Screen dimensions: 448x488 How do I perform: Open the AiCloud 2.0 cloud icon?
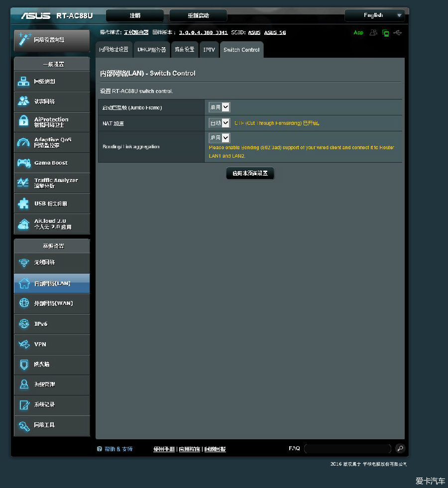[24, 224]
